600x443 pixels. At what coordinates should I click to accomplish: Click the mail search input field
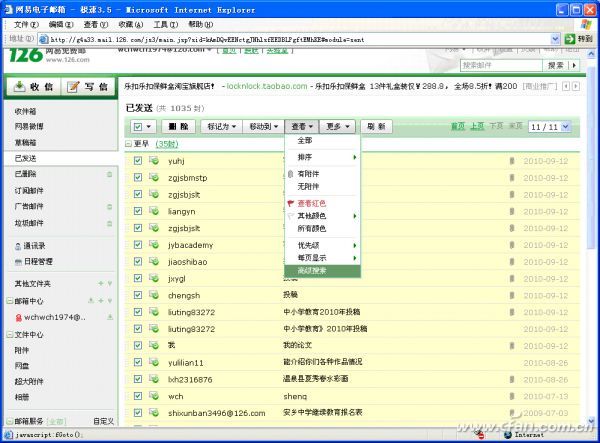point(501,65)
